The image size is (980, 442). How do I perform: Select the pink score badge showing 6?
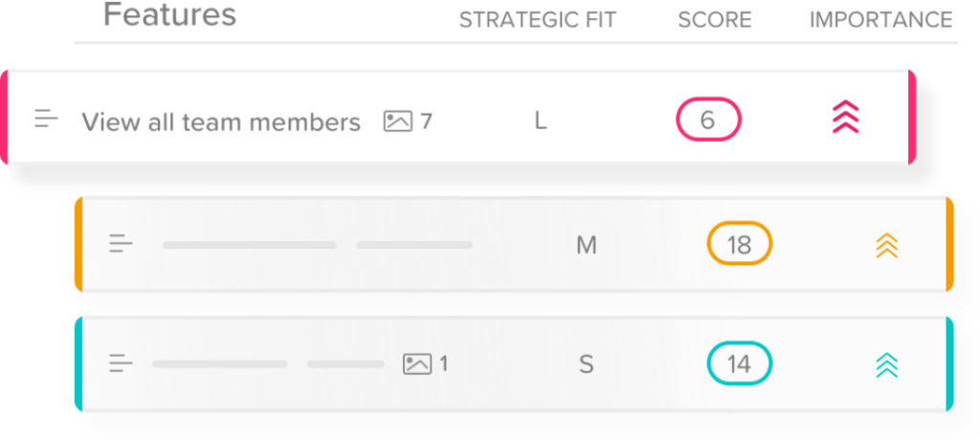[708, 121]
